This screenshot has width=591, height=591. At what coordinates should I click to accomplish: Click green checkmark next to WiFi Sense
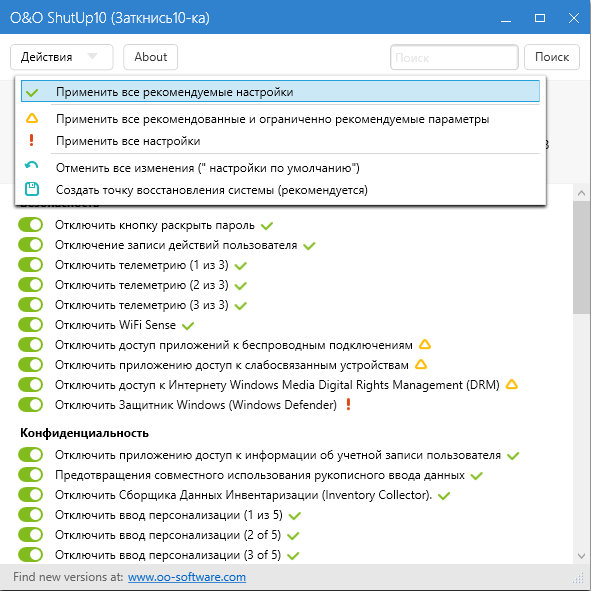tap(188, 325)
